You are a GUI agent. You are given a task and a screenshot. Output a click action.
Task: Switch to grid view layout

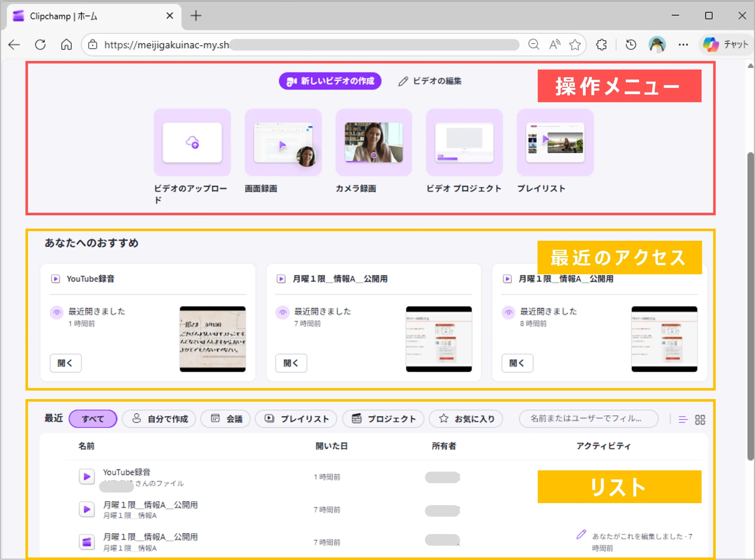pyautogui.click(x=700, y=420)
